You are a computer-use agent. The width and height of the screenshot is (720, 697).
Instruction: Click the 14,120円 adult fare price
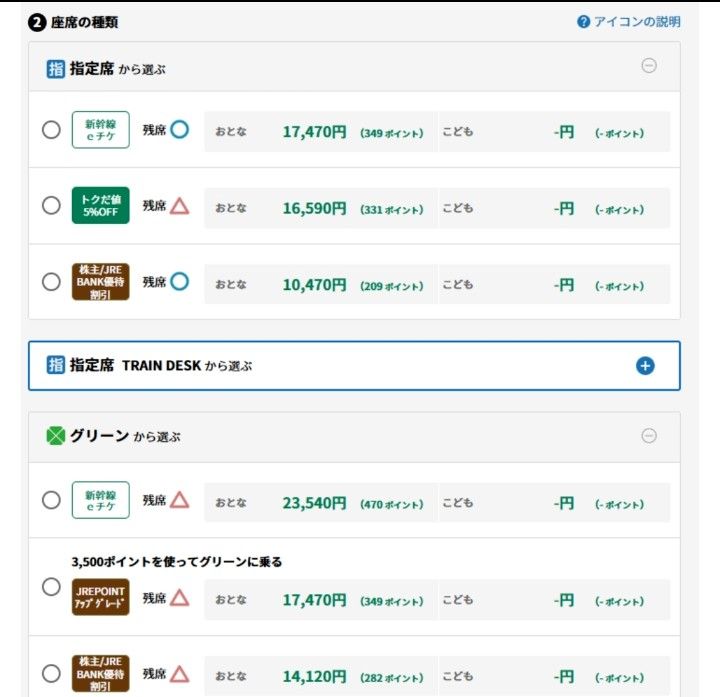(x=315, y=676)
